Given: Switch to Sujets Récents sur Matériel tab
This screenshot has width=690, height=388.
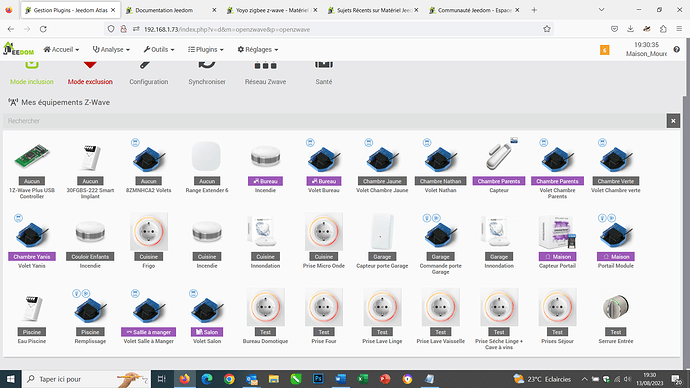Looking at the screenshot, I should pos(373,10).
